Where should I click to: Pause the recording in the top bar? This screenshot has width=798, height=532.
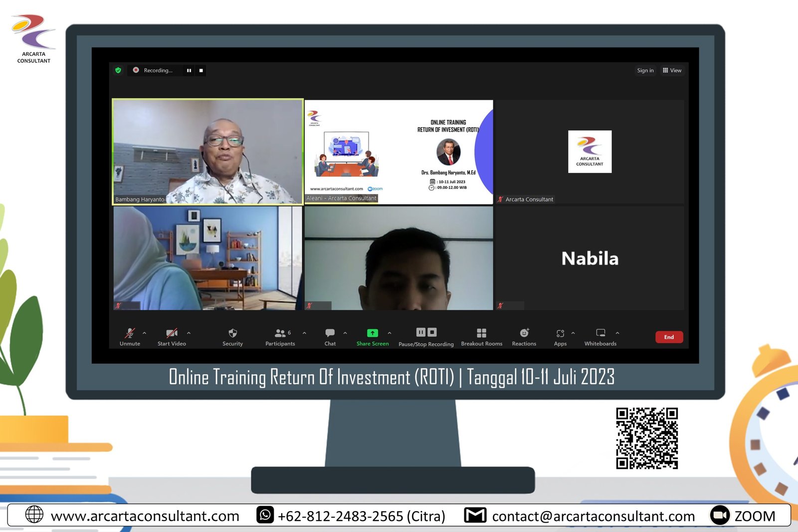pyautogui.click(x=189, y=70)
